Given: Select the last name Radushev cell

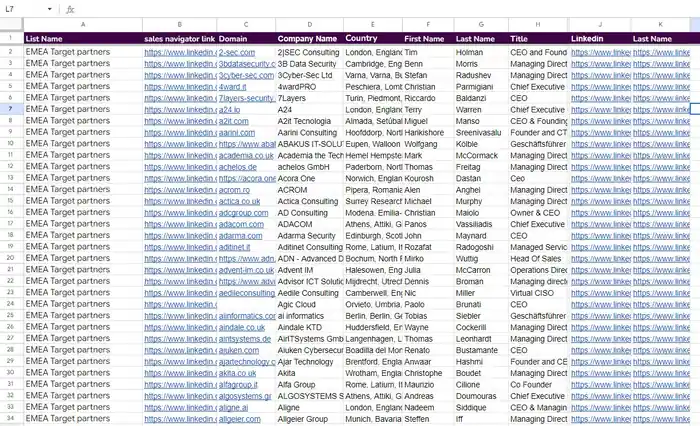Looking at the screenshot, I should coord(481,75).
